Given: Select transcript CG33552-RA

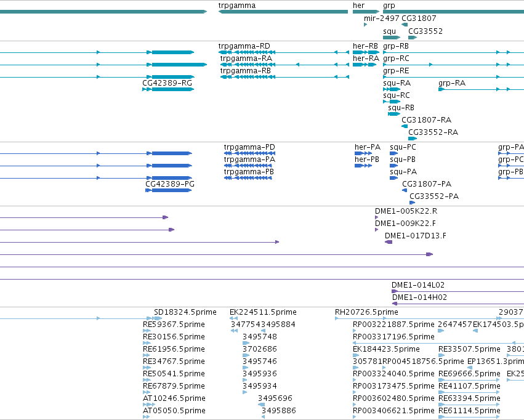Looking at the screenshot, I should [x=433, y=132].
